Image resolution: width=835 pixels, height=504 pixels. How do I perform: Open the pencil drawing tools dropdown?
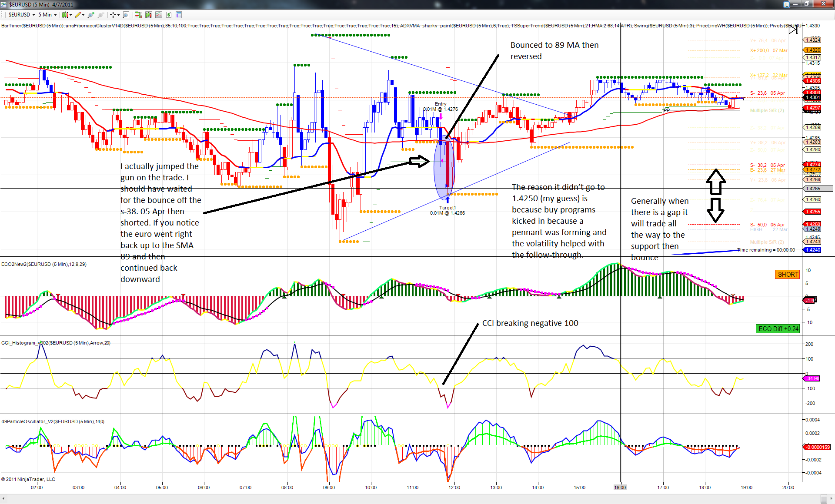pos(80,15)
